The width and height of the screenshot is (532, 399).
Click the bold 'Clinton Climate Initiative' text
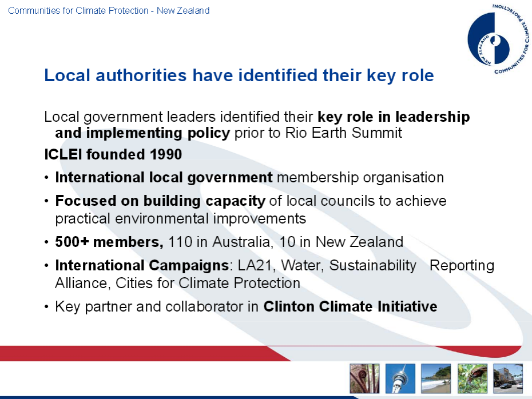point(350,306)
